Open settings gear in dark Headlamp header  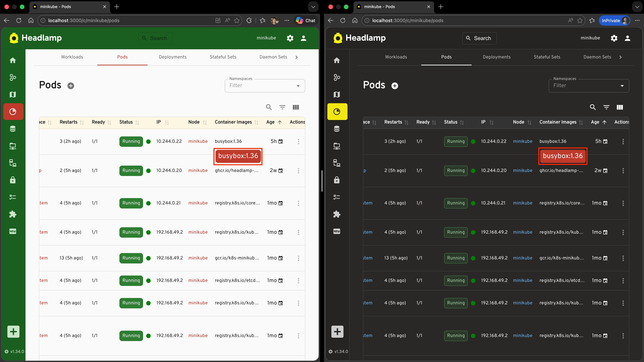click(x=614, y=38)
